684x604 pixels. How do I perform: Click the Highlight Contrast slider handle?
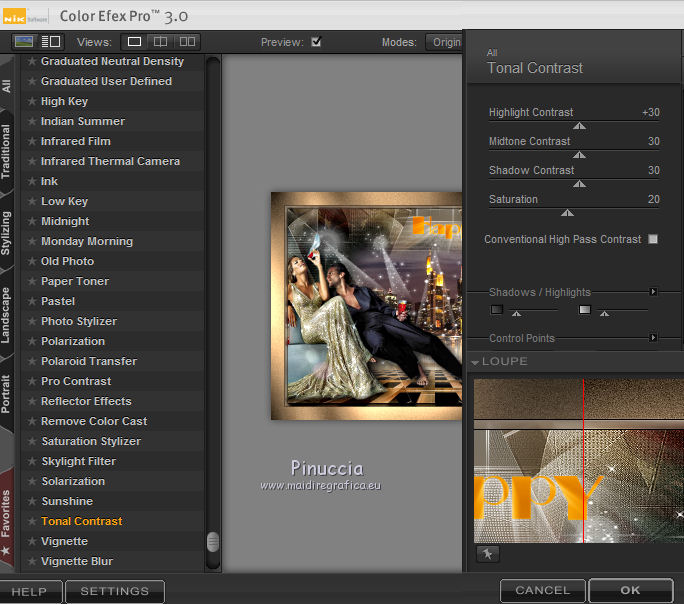coord(578,126)
